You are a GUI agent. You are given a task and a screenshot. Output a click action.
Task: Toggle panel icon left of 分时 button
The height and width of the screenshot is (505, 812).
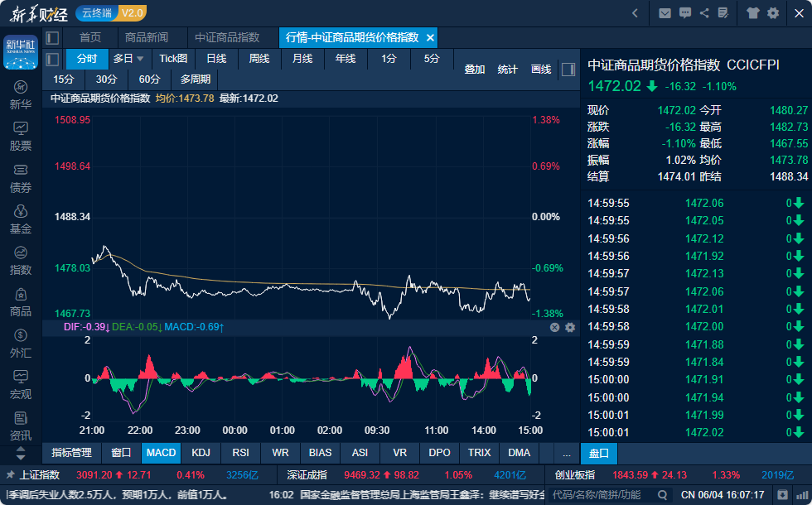[x=52, y=59]
